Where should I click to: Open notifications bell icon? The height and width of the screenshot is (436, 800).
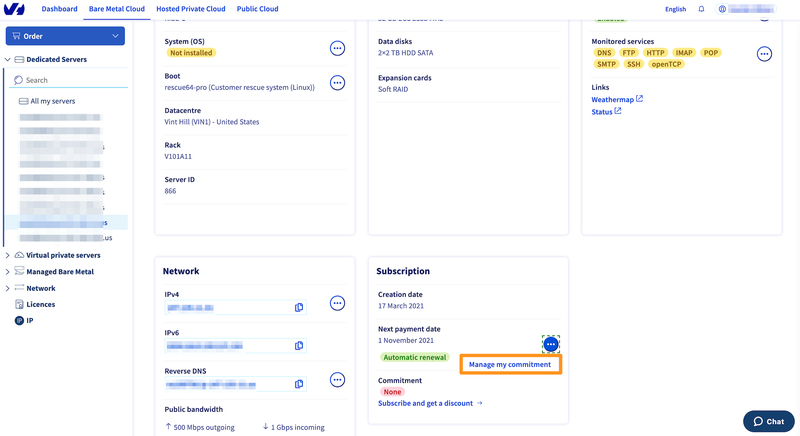(702, 9)
